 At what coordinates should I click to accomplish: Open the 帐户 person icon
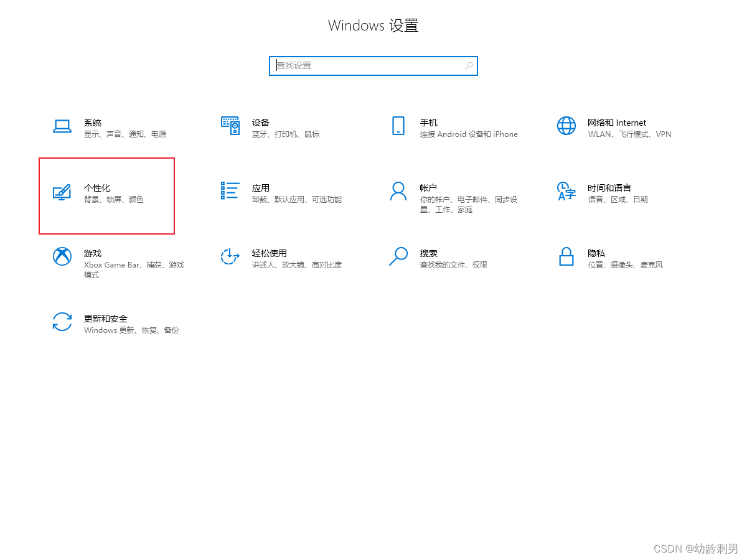pyautogui.click(x=398, y=191)
